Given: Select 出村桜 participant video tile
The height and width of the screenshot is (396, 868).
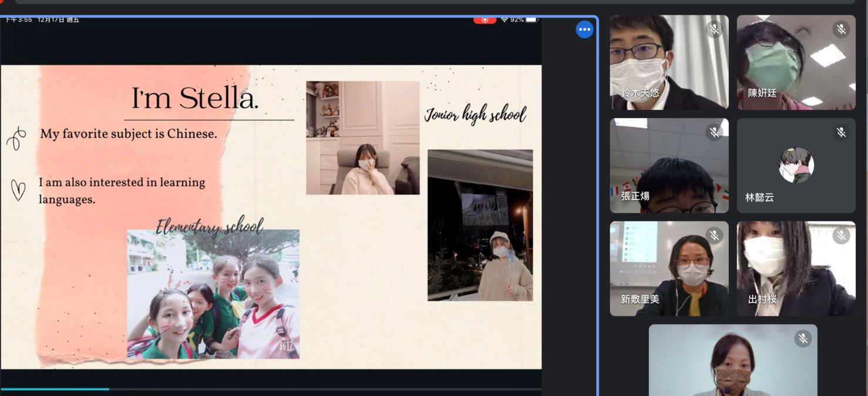Looking at the screenshot, I should pos(796,269).
